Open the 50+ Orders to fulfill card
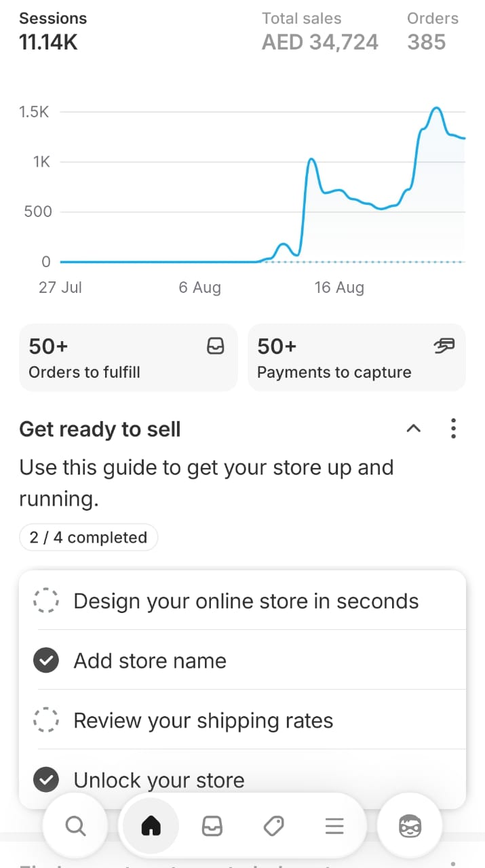 128,357
